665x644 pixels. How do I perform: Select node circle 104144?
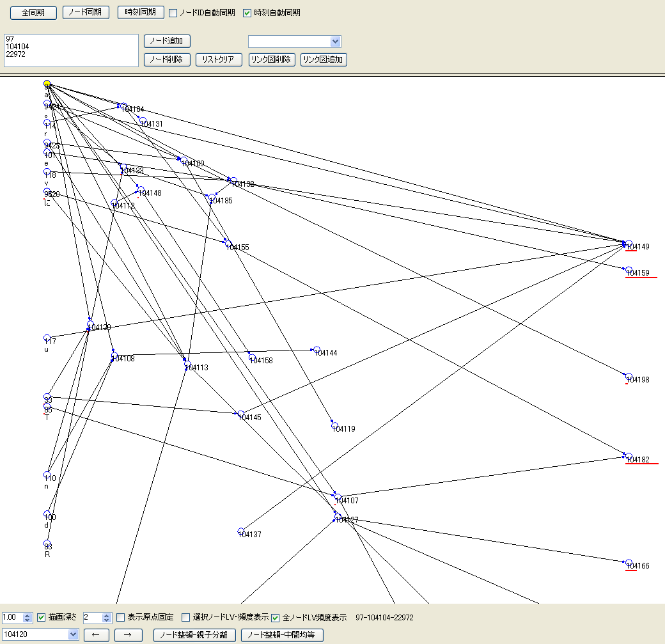(317, 349)
